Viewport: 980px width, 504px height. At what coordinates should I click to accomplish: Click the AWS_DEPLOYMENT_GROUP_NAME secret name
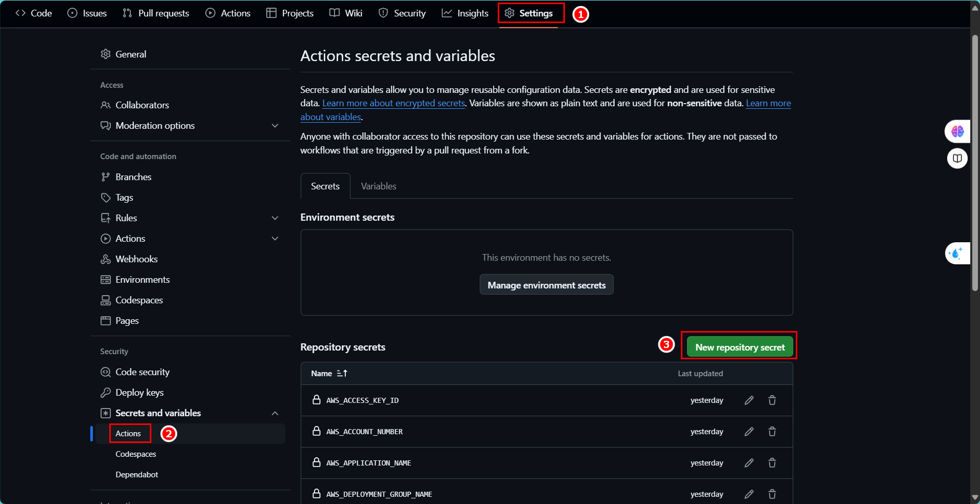click(x=379, y=494)
